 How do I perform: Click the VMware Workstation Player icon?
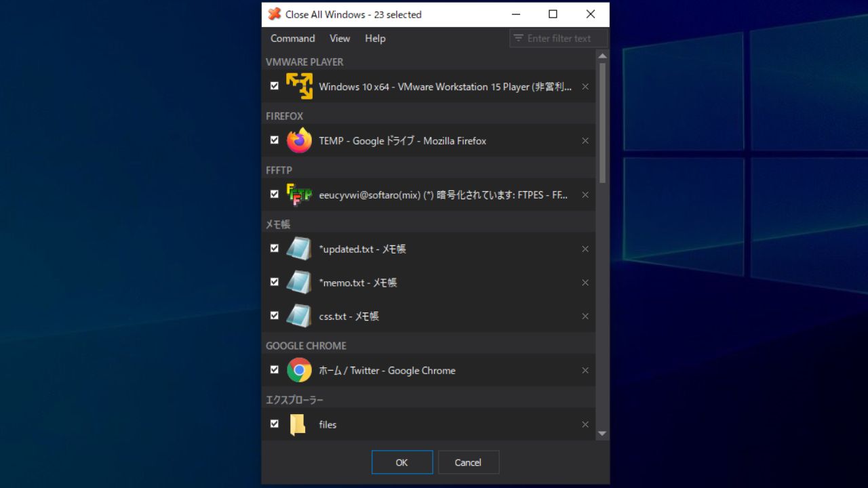[299, 86]
